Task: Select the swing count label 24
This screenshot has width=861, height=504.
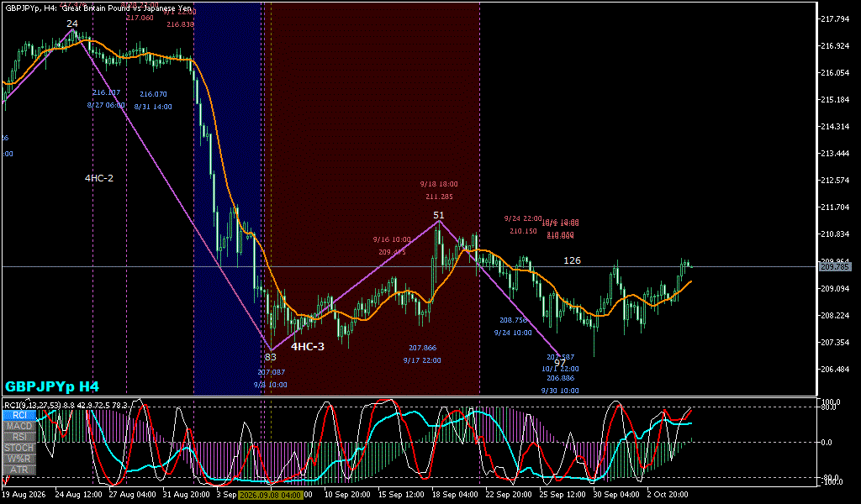Action: coord(72,24)
